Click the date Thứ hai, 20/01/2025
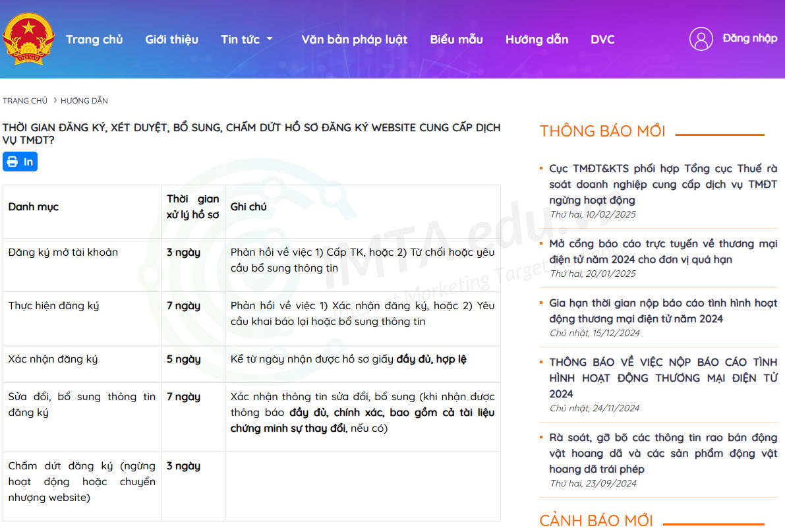Image resolution: width=785 pixels, height=532 pixels. 593,274
